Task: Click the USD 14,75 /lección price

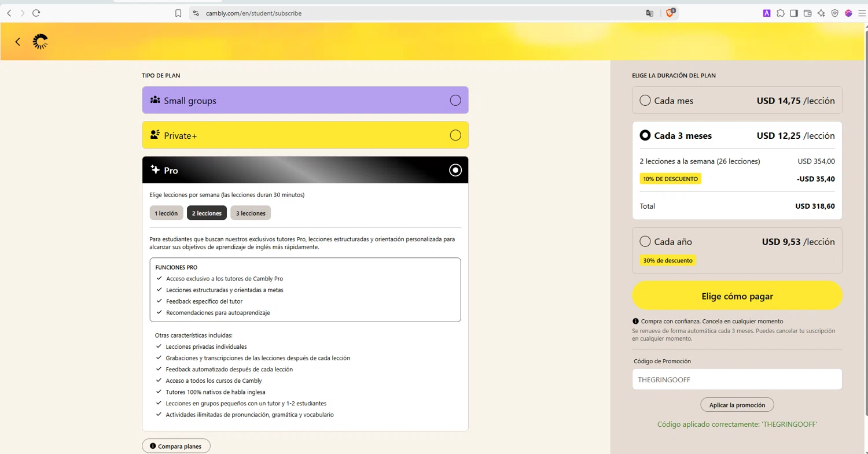Action: (796, 101)
